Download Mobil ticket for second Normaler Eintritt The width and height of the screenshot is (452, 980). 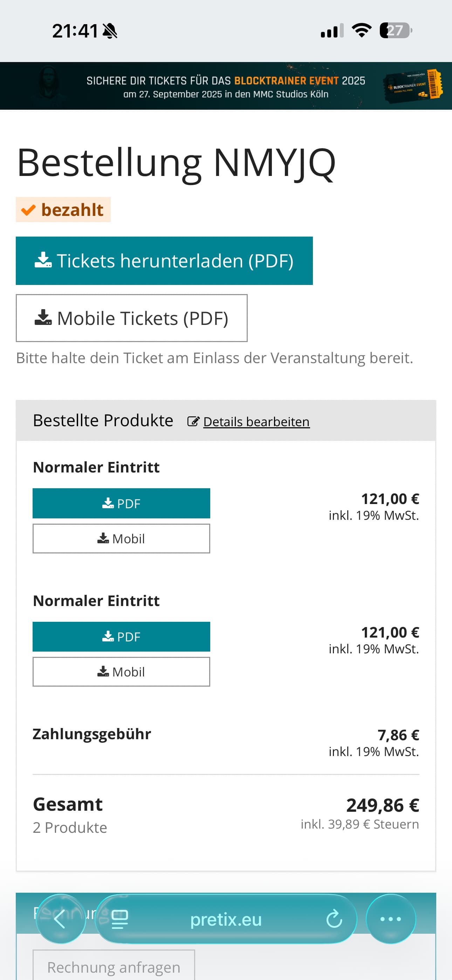point(121,672)
